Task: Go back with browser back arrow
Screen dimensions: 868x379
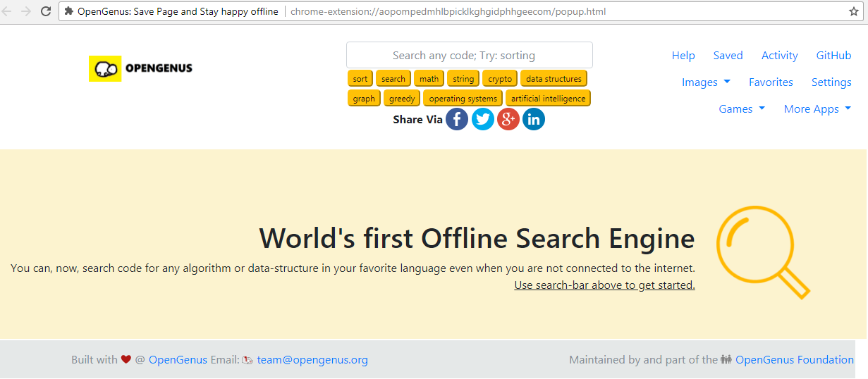Action: [8, 11]
